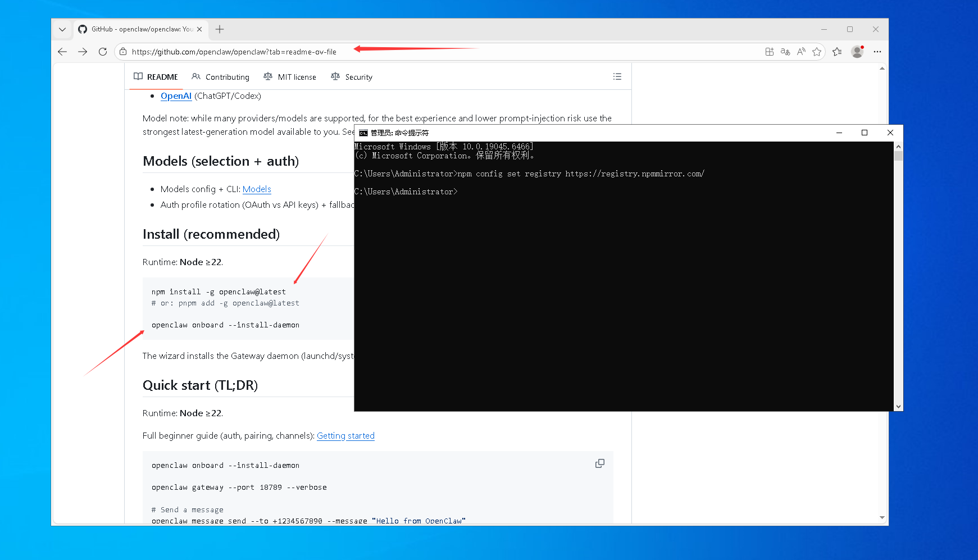978x560 pixels.
Task: Click the browser back arrow
Action: click(62, 52)
